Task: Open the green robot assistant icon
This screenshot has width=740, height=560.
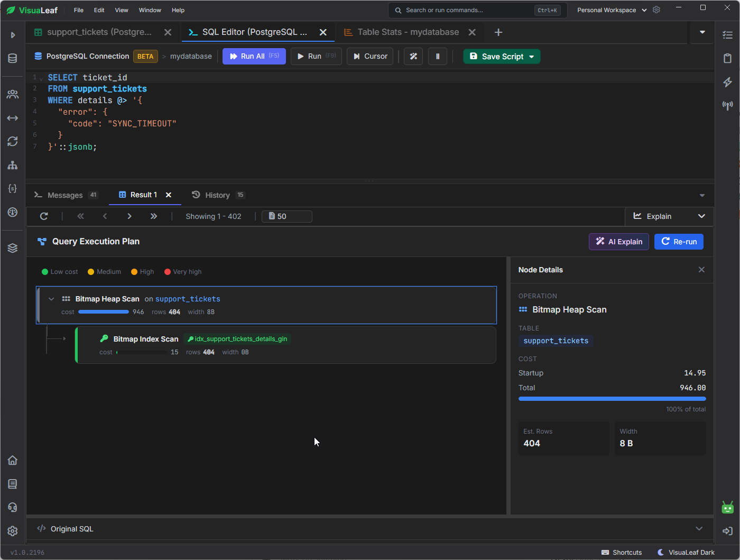Action: pos(728,508)
